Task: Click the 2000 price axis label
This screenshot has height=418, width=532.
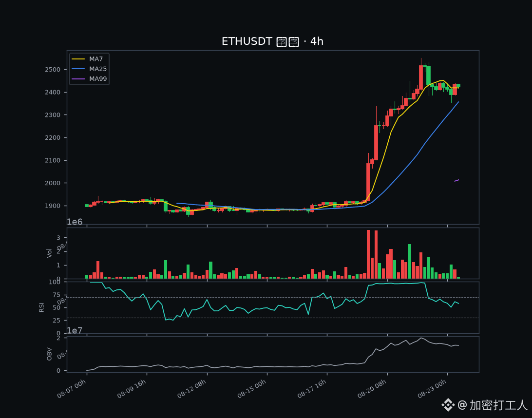Action: coord(53,183)
